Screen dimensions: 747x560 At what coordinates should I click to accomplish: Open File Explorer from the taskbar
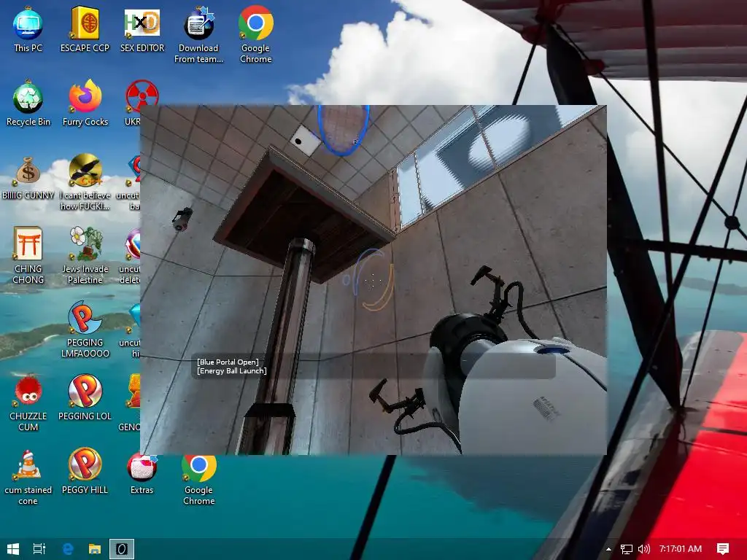(95, 549)
